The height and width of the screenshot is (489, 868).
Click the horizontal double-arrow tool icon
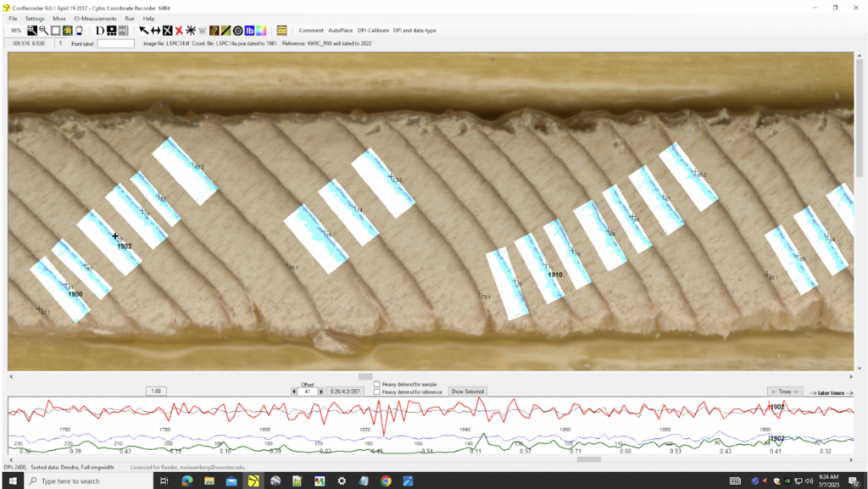click(x=156, y=31)
